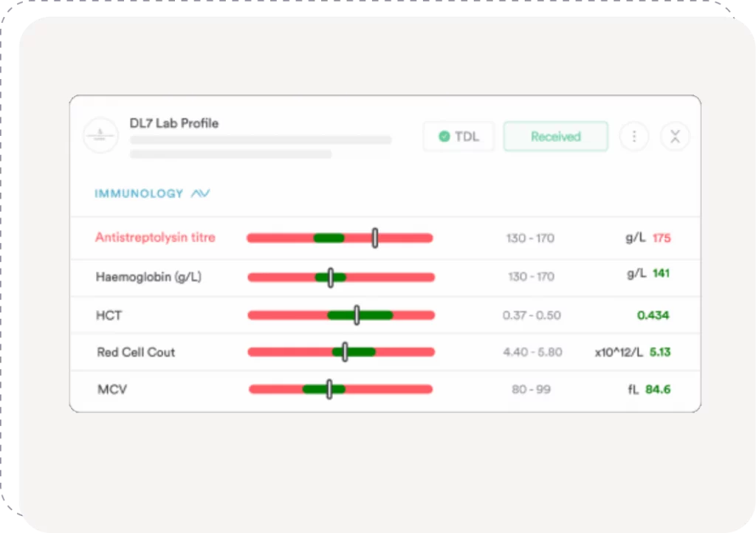The width and height of the screenshot is (756, 533).
Task: Select the Haemoglobin (g/L) test label
Action: click(148, 277)
